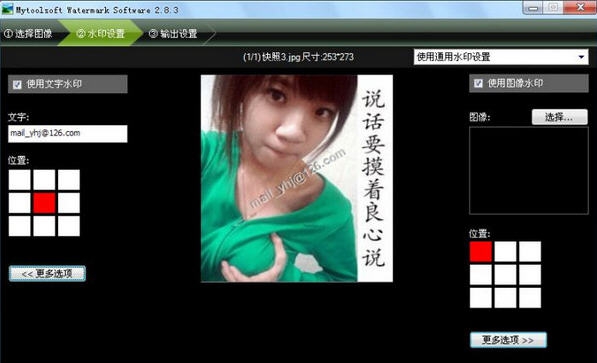The image size is (597, 363).
Task: Select middle-left image watermark position
Action: 481,275
